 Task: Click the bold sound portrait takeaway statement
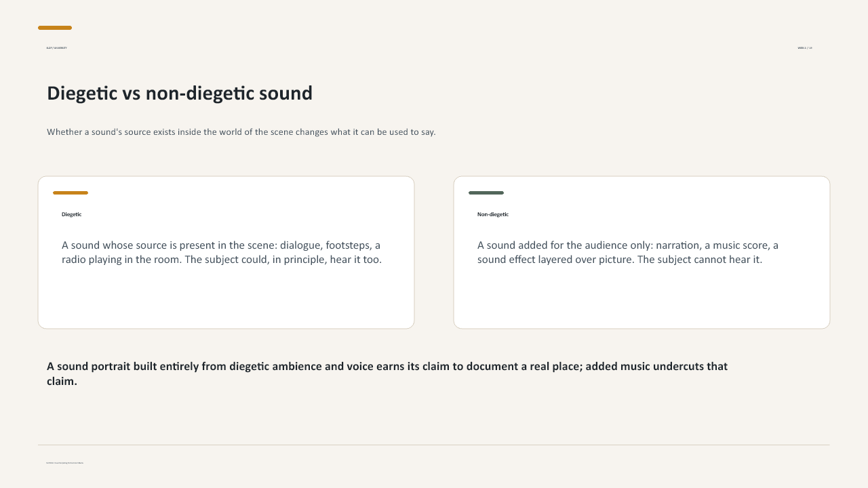point(387,373)
